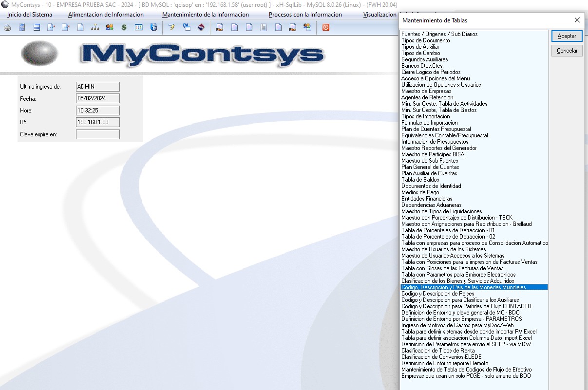Image resolution: width=588 pixels, height=390 pixels.
Task: Select Maestro de Empresas list item
Action: coord(426,91)
